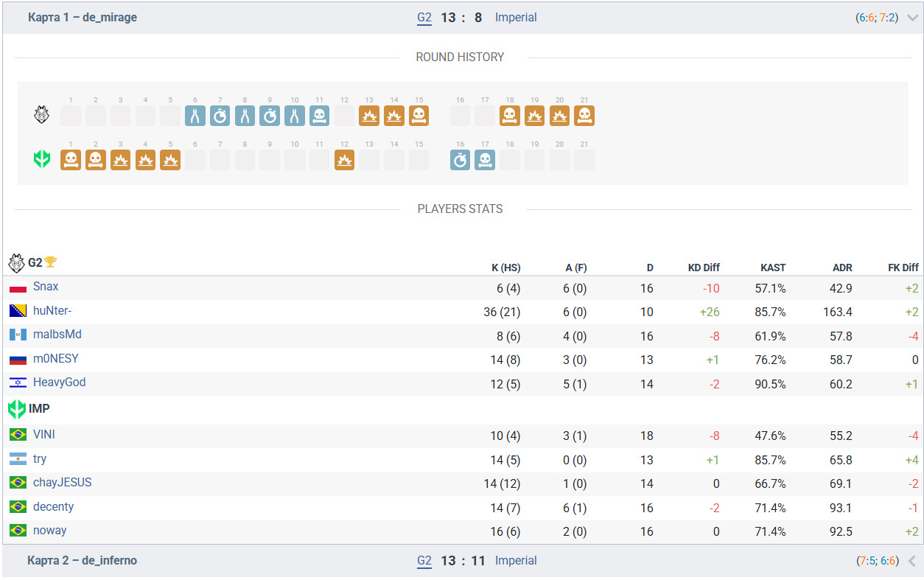The width and height of the screenshot is (924, 580).
Task: Open HeavyGod player profile
Action: 60,382
